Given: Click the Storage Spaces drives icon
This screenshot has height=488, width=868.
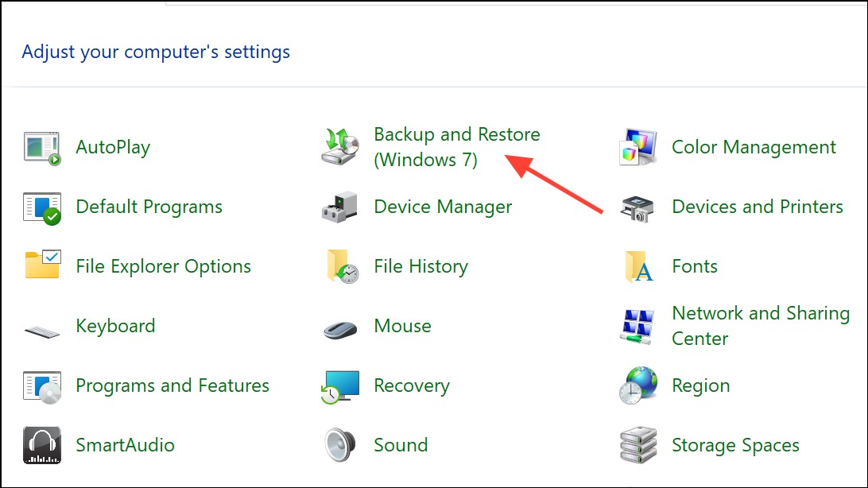Looking at the screenshot, I should (638, 445).
